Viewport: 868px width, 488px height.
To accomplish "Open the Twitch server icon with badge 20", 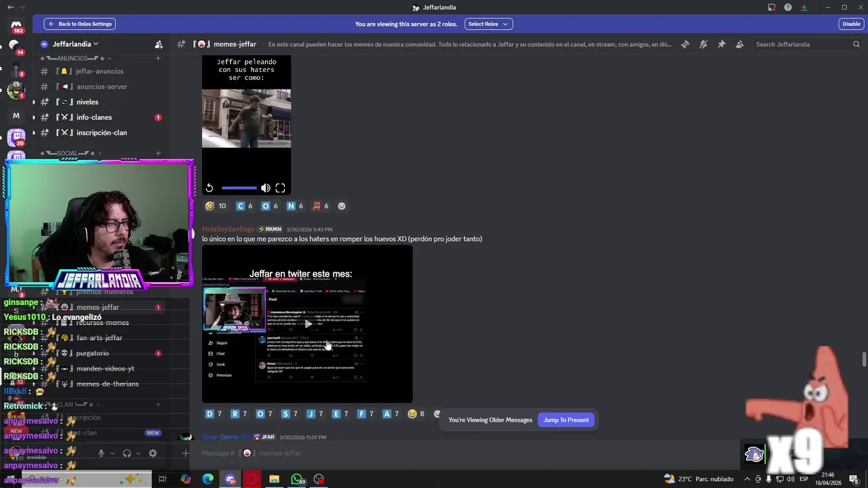I will coord(16,138).
